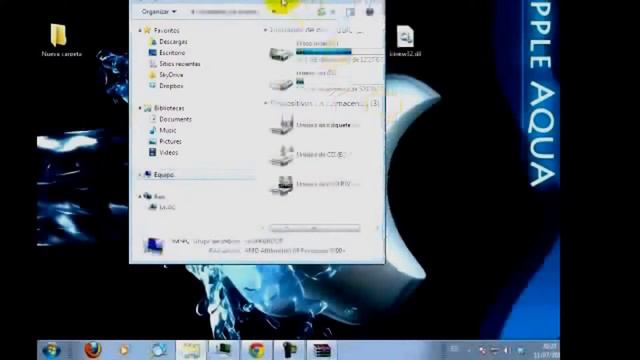This screenshot has width=640, height=360.
Task: Open the view options dropdown arrow
Action: click(x=333, y=12)
